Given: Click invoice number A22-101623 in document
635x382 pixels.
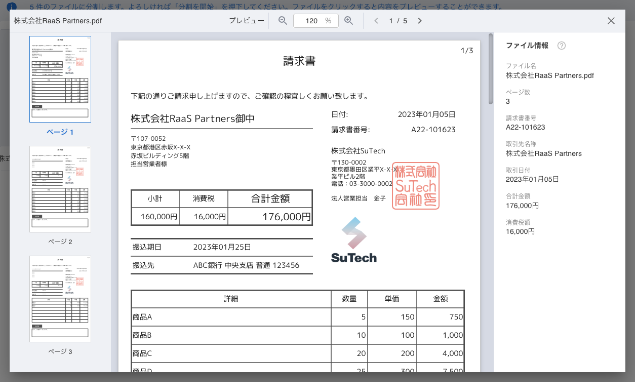Looking at the screenshot, I should click(x=433, y=130).
